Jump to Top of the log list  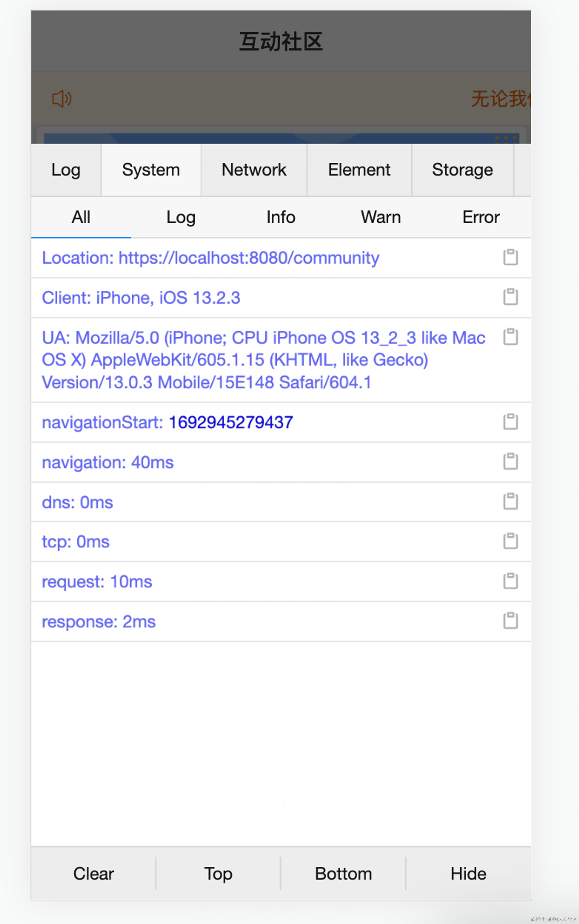click(218, 873)
